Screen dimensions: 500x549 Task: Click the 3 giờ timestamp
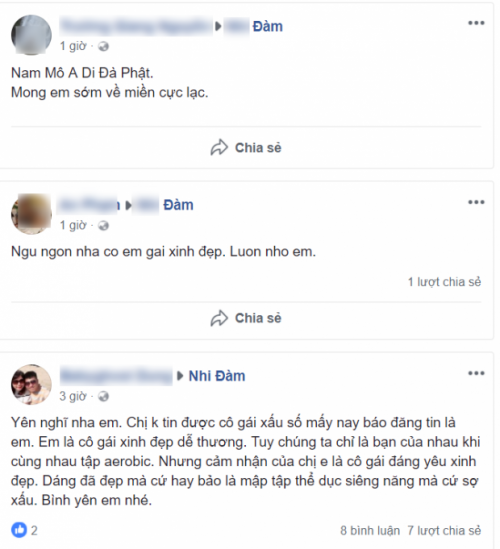(x=73, y=396)
